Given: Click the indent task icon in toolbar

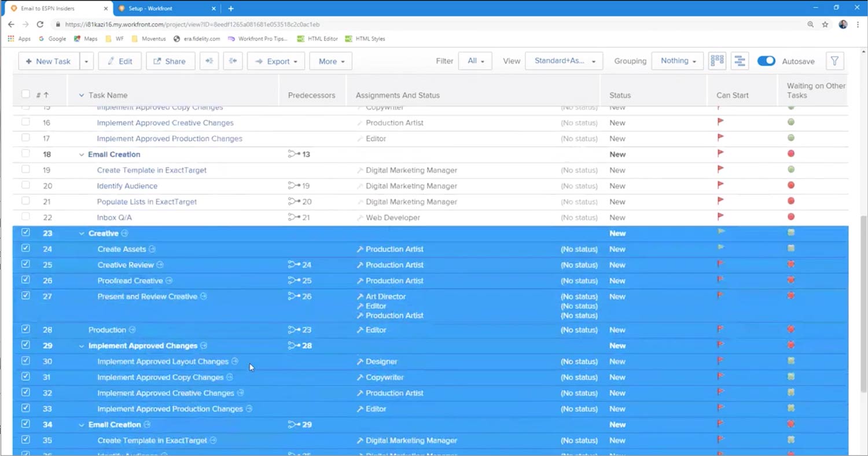Looking at the screenshot, I should tap(209, 61).
